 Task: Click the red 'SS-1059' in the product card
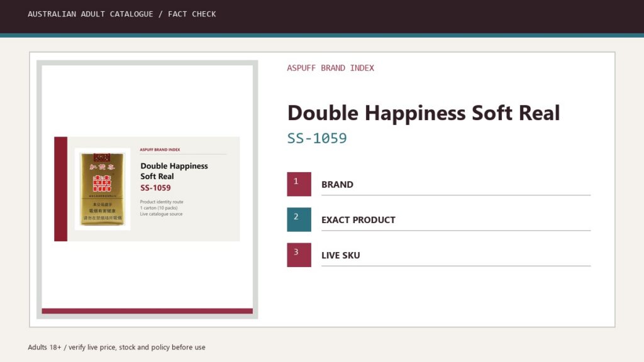(x=155, y=188)
